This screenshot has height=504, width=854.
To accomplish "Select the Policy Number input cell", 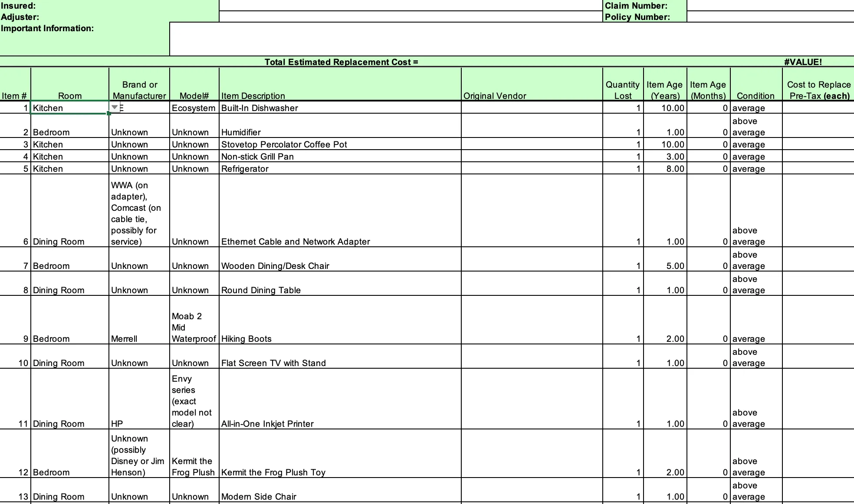I will (770, 16).
